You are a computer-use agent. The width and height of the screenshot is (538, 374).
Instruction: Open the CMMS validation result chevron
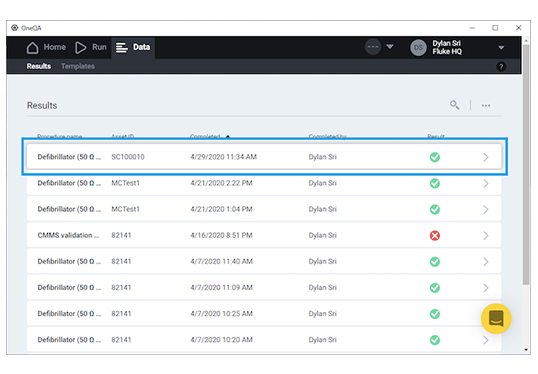(x=486, y=235)
